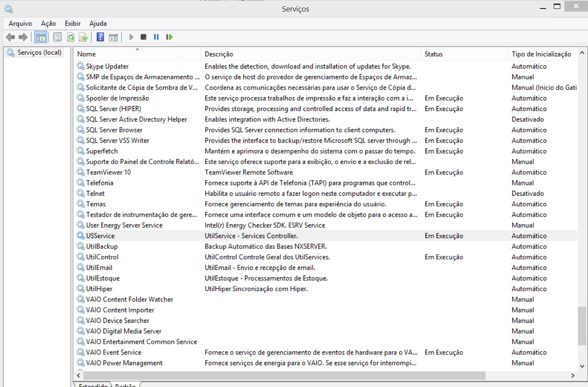Click the Export List toolbar icon

(83, 37)
